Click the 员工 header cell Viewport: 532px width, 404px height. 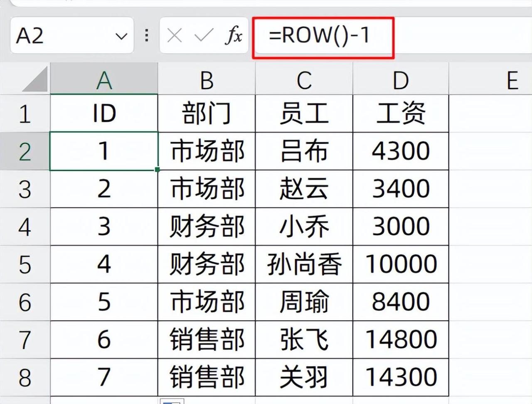click(x=304, y=113)
